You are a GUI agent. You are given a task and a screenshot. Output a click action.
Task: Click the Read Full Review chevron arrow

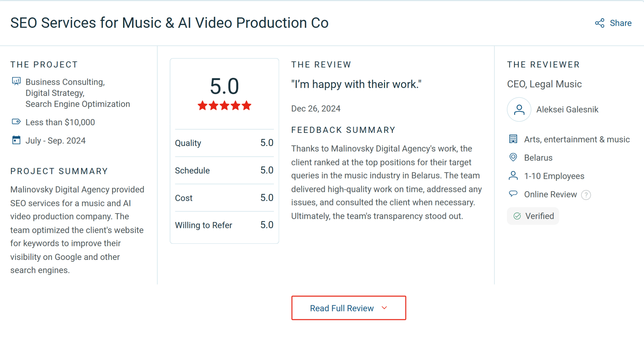coord(384,308)
